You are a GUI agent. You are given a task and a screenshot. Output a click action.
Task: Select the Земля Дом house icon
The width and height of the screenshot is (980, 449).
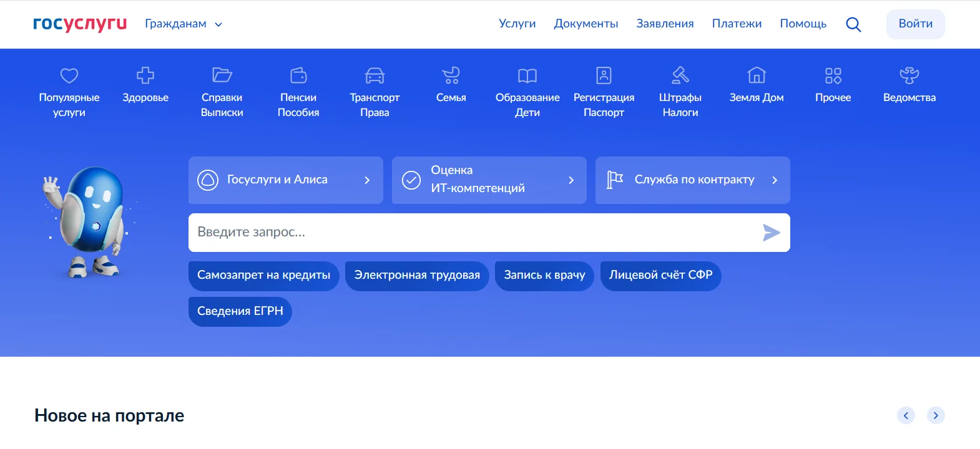pyautogui.click(x=757, y=75)
